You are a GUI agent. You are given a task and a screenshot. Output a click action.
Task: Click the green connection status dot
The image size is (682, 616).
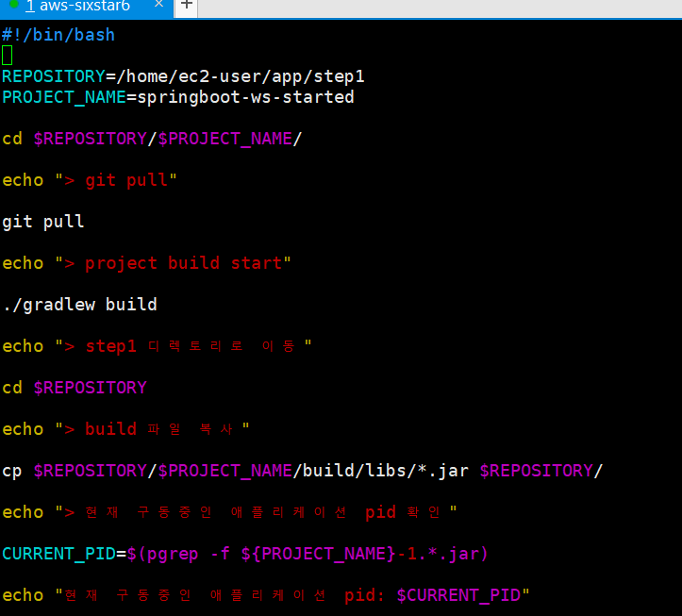pyautogui.click(x=14, y=5)
